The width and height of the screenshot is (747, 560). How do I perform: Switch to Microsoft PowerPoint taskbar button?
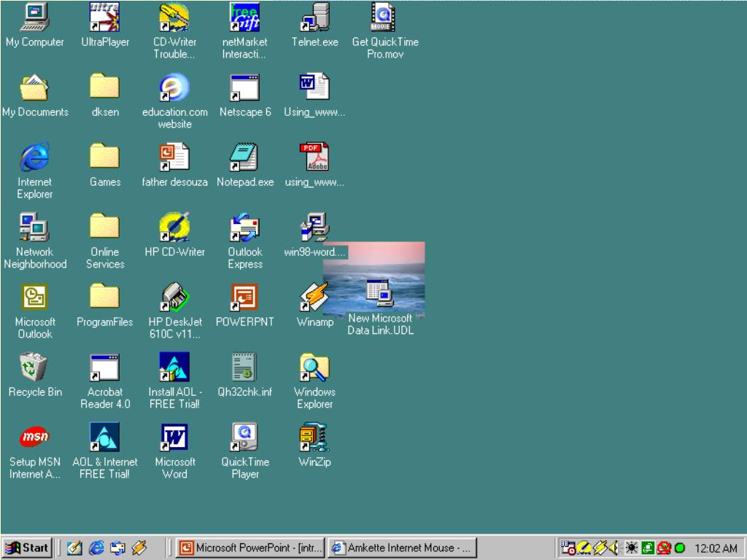252,548
